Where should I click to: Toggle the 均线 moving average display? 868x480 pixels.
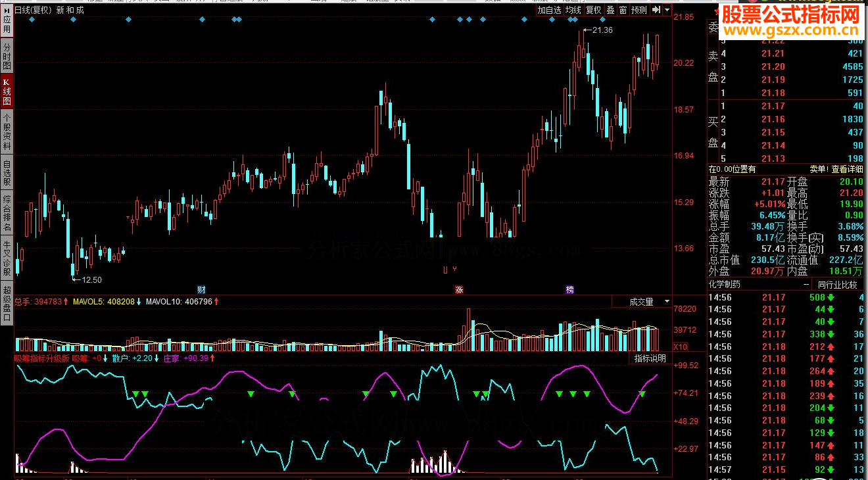pos(573,10)
